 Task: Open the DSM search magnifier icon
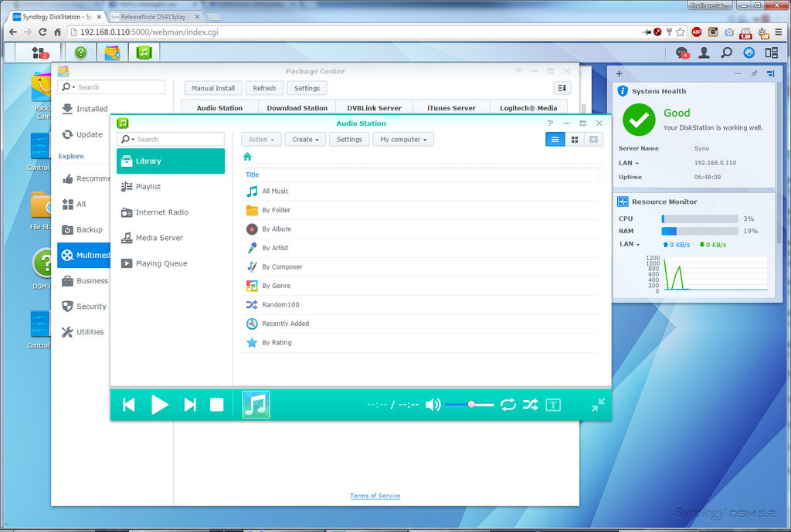(x=726, y=53)
